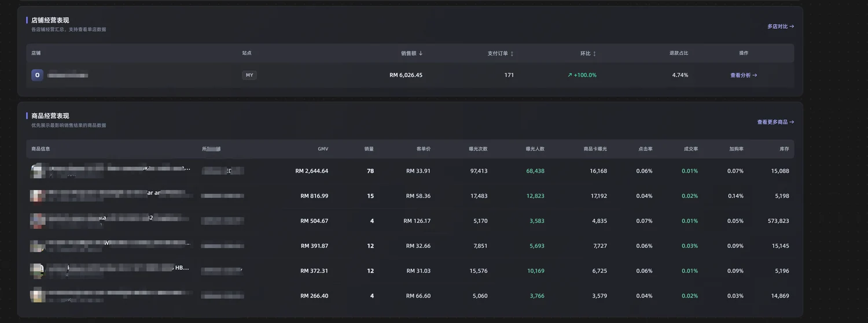
Task: Open product thumbnail in RM 816.99 row
Action: click(x=37, y=196)
